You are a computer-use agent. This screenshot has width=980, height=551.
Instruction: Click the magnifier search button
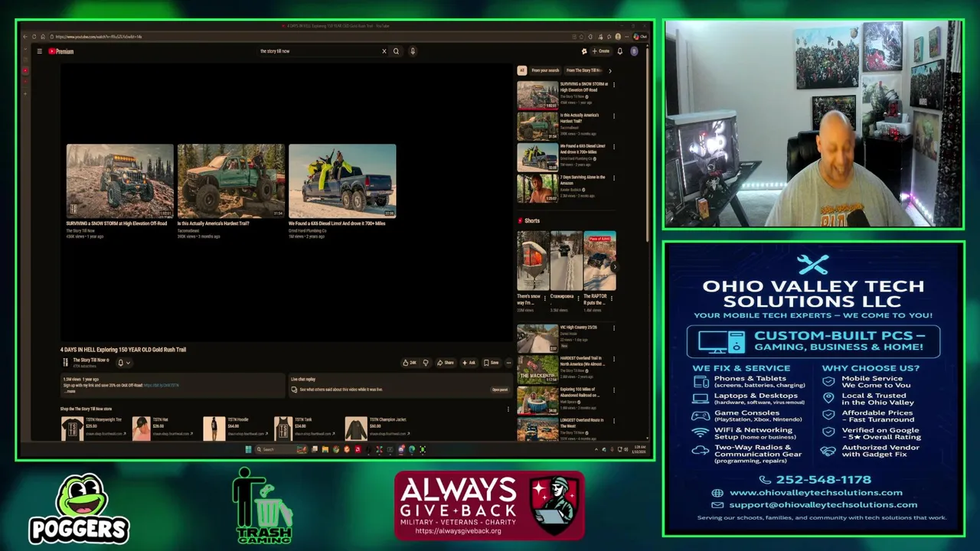tap(396, 51)
